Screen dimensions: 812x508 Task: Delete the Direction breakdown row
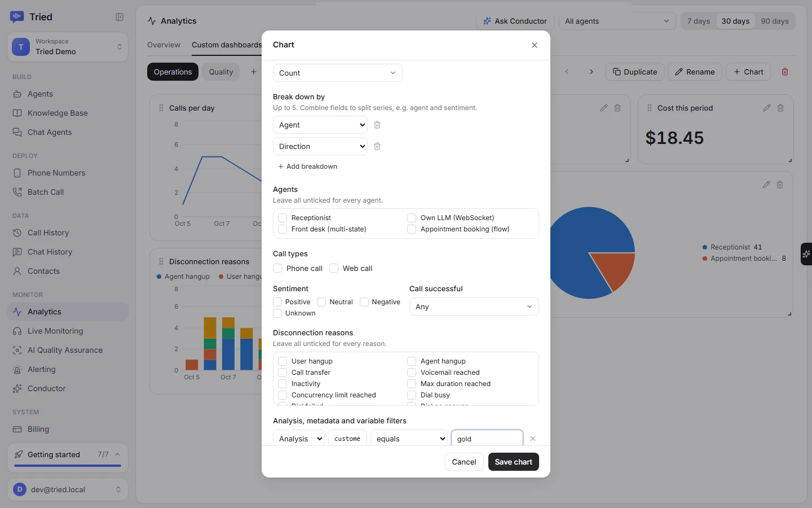377,146
